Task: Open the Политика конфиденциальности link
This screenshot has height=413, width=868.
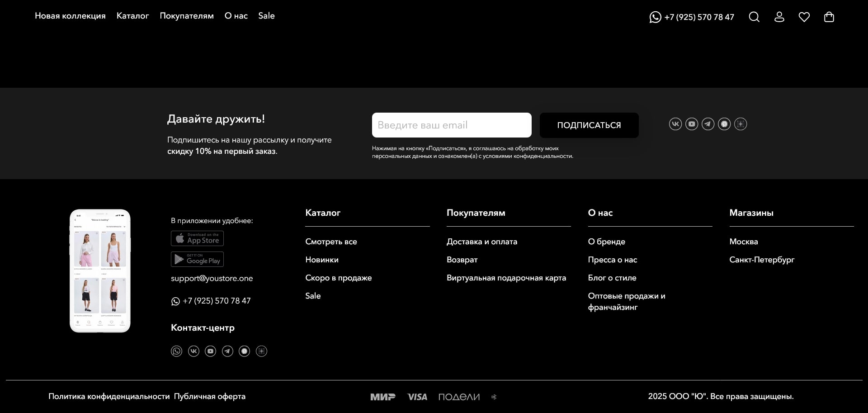Action: pyautogui.click(x=109, y=396)
